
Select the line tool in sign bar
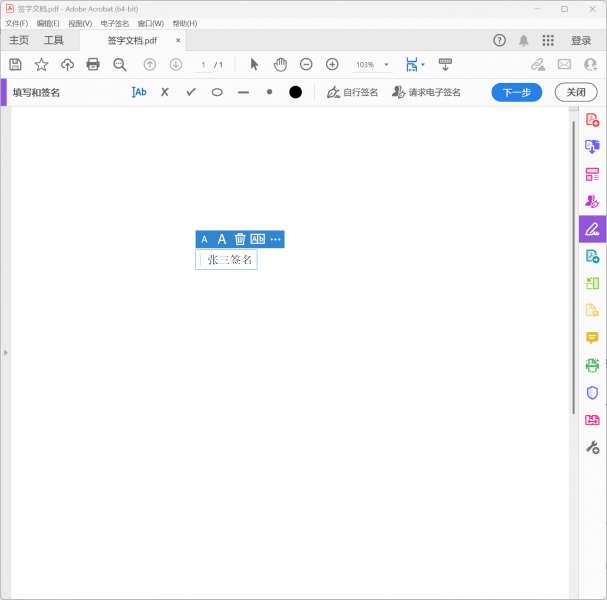(x=243, y=92)
